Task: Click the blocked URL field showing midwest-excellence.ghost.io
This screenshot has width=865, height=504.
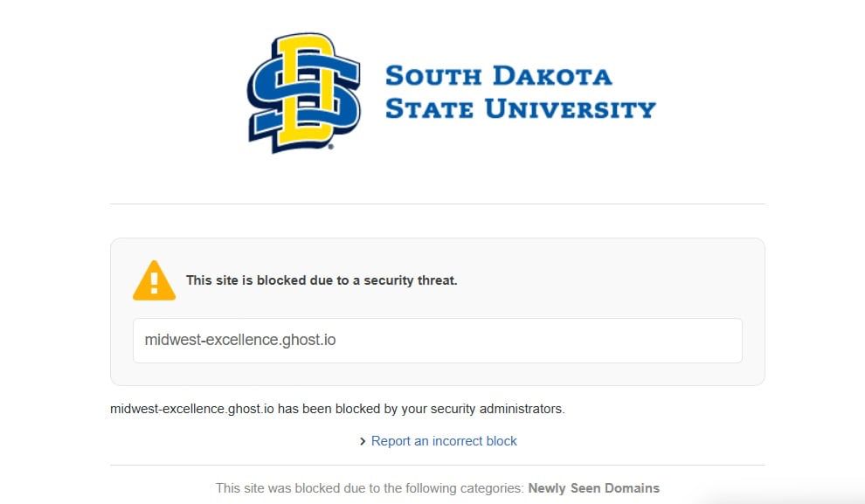Action: [x=437, y=340]
